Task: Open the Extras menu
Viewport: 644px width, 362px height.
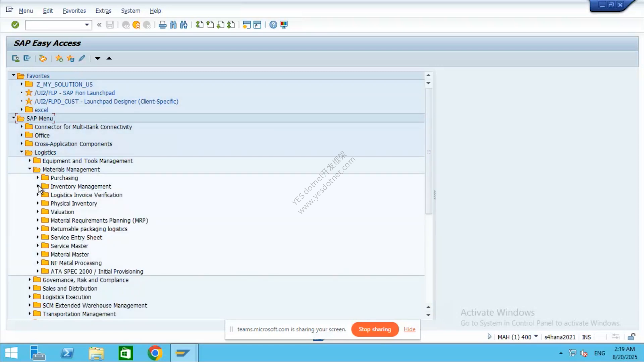Action: point(103,11)
